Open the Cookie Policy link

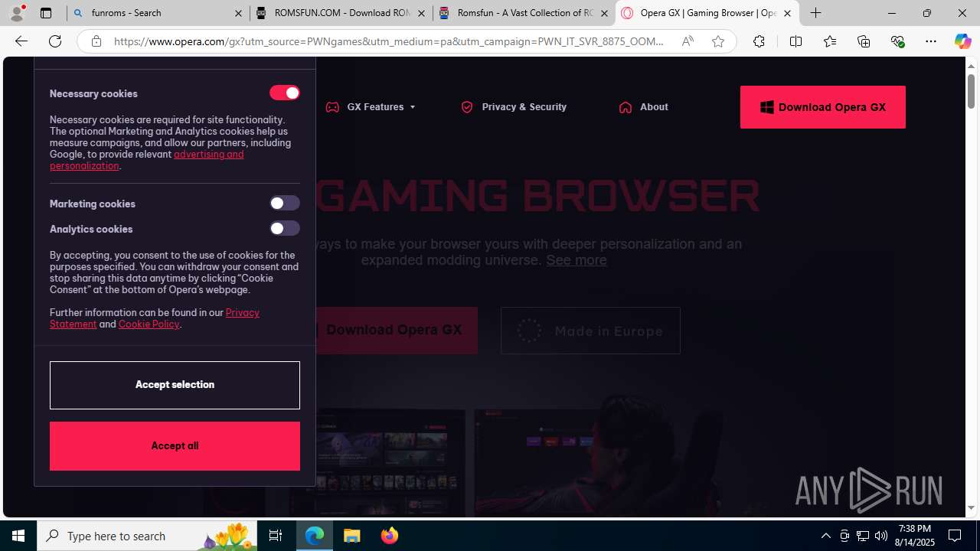149,324
